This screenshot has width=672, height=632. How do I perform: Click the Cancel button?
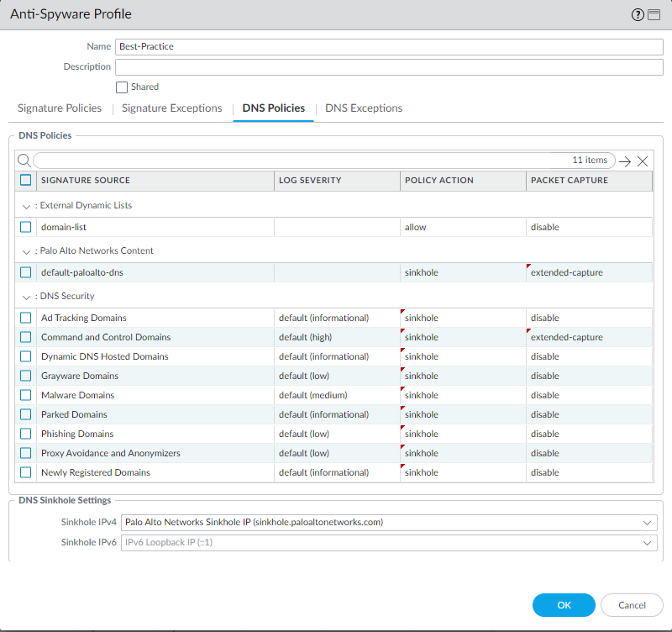[x=632, y=605]
